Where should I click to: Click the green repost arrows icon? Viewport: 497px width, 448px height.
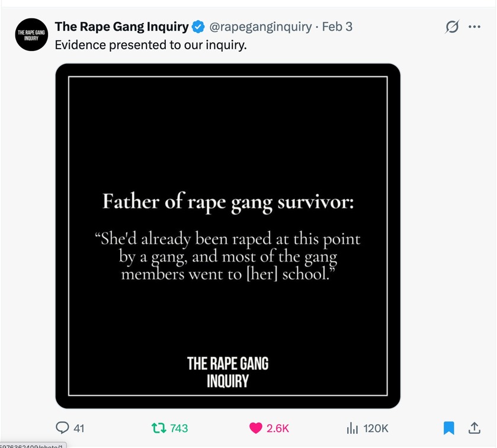point(158,427)
